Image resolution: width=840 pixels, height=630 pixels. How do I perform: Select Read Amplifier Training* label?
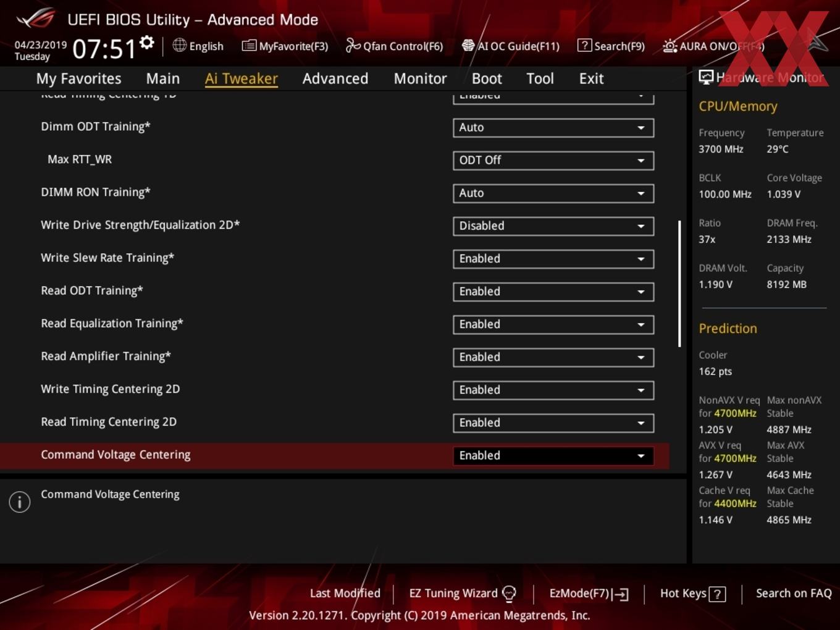tap(106, 356)
